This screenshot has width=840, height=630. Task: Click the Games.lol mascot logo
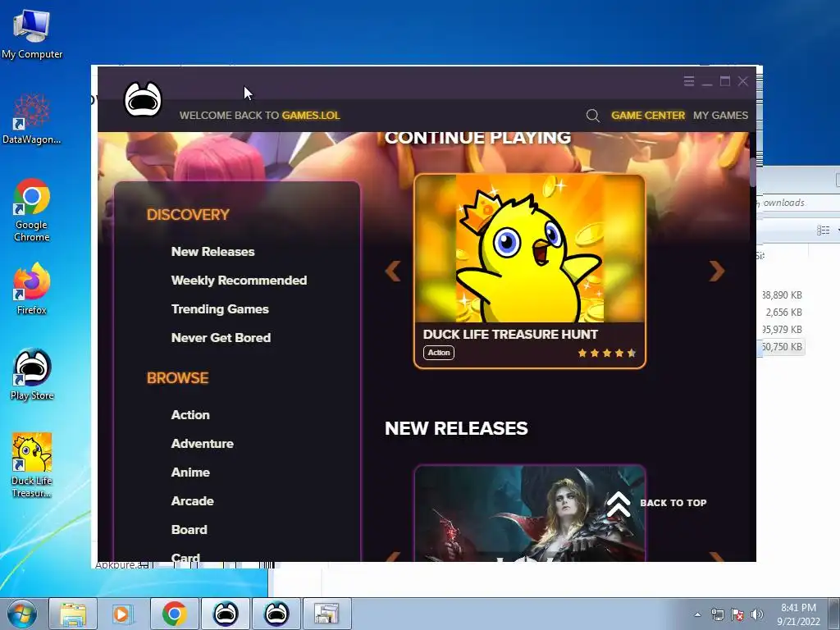coord(143,99)
